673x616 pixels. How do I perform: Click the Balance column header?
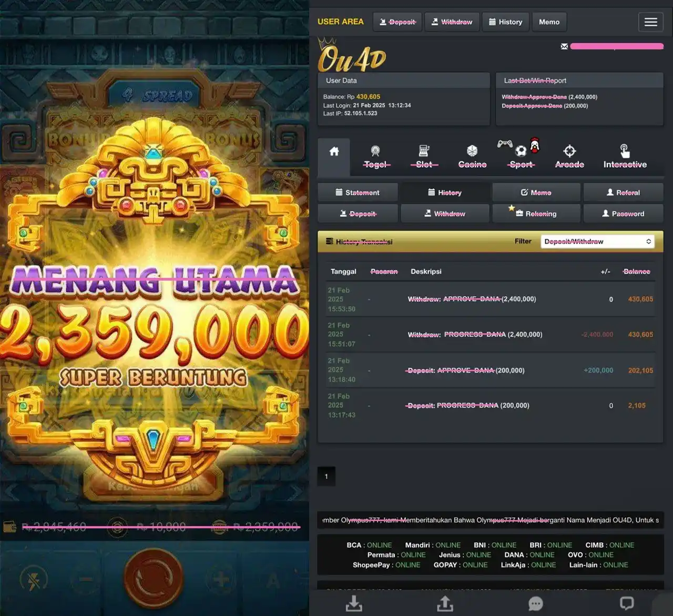pos(636,271)
